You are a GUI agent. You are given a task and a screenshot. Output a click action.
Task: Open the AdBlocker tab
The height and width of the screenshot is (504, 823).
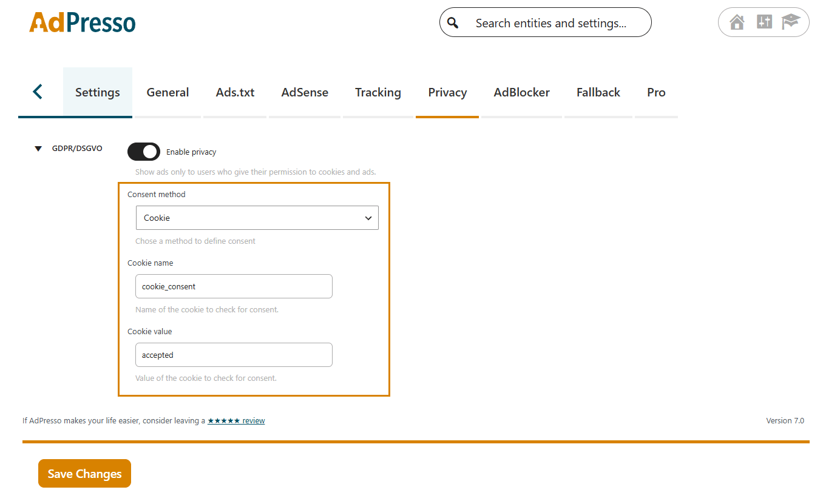522,92
